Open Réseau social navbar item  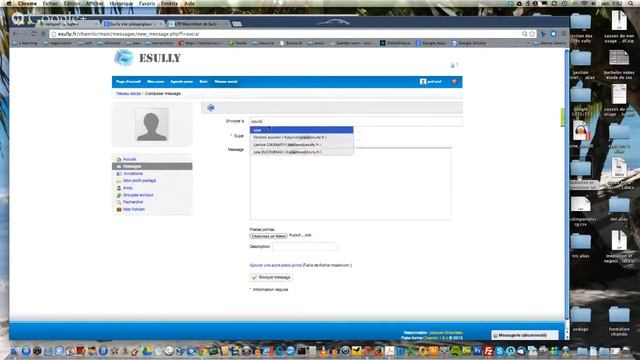point(226,82)
